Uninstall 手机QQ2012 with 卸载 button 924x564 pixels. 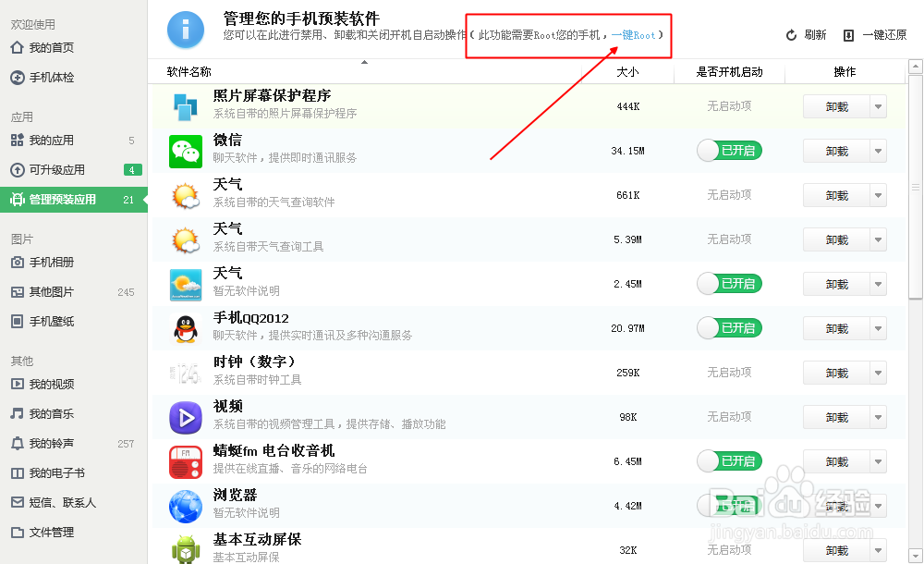coord(837,328)
